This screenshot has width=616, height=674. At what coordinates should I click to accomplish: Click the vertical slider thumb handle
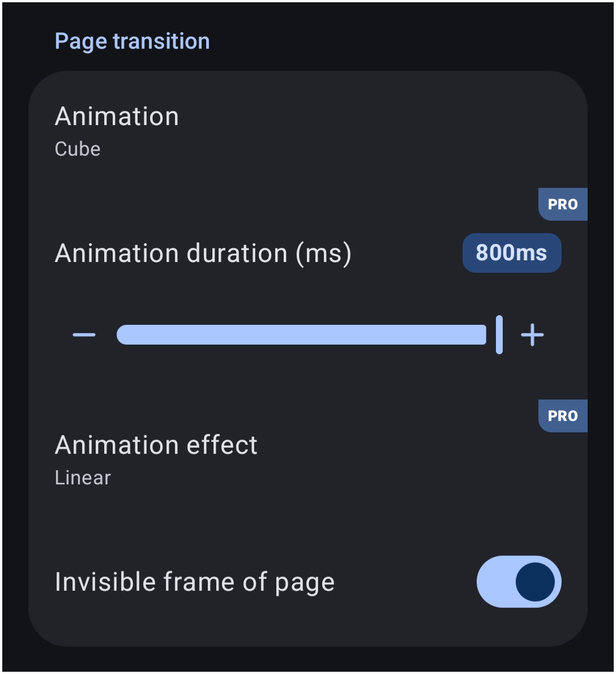click(x=499, y=334)
